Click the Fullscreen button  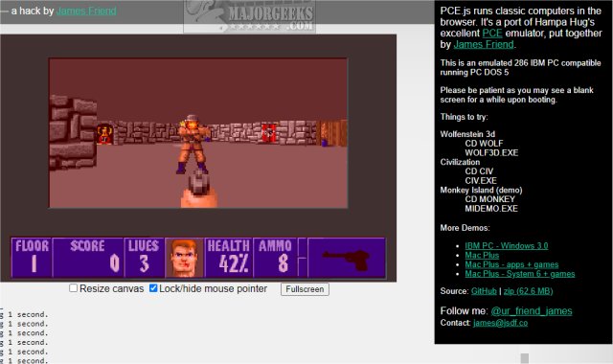point(305,289)
